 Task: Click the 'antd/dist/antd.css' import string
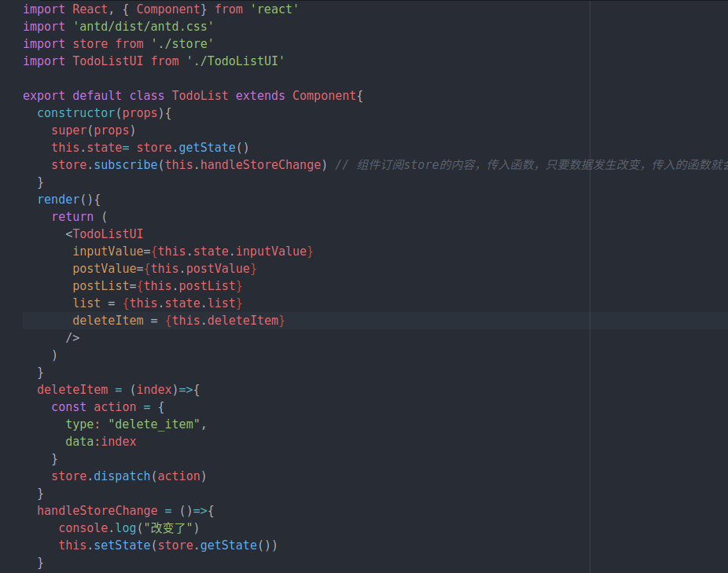[143, 27]
